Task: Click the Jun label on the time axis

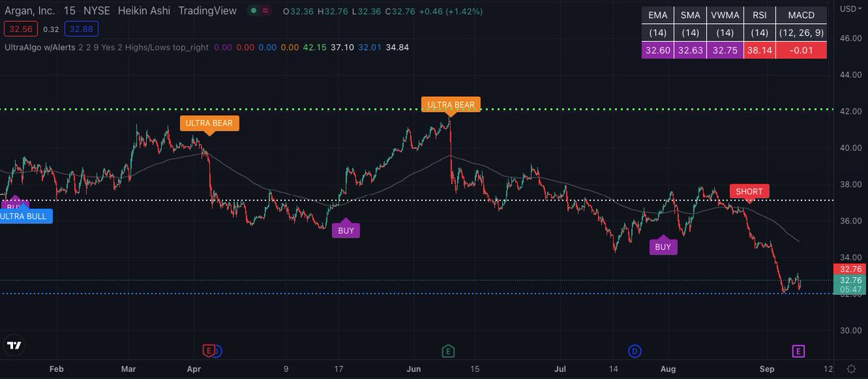Action: click(x=414, y=369)
